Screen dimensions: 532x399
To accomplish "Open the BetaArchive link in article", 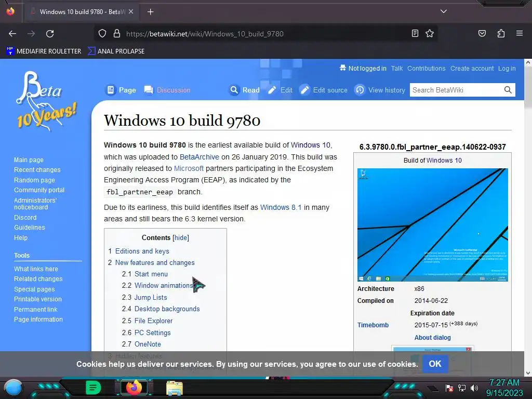I will (x=199, y=157).
